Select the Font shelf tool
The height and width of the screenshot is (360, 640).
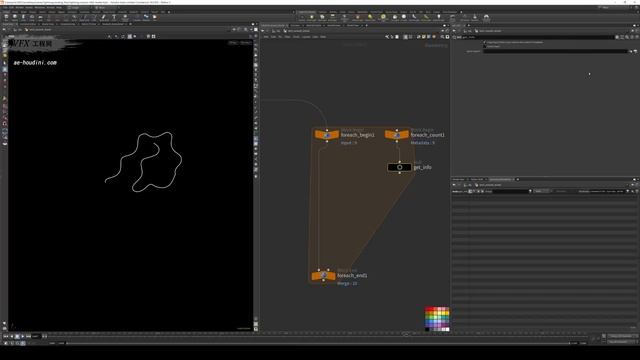(x=114, y=17)
